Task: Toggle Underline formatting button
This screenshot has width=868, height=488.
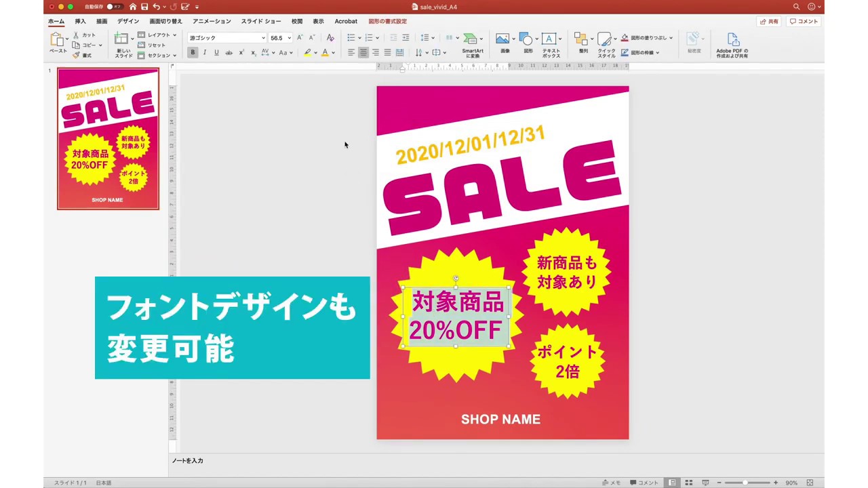Action: pyautogui.click(x=216, y=53)
